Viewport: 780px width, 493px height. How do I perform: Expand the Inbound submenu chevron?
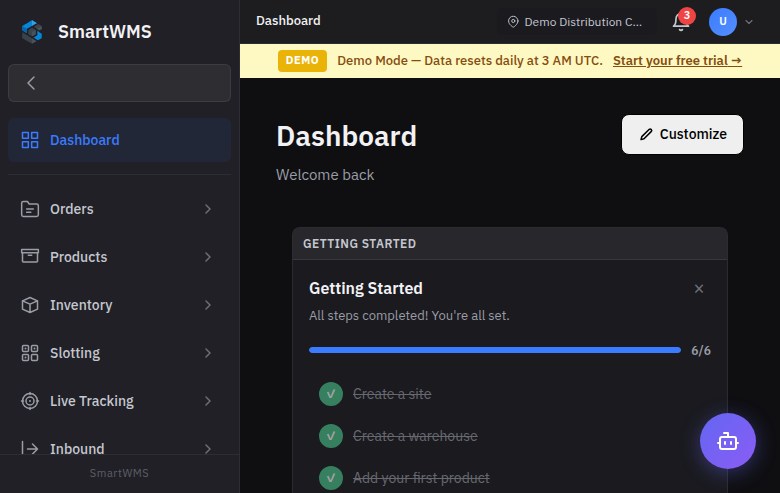[208, 448]
